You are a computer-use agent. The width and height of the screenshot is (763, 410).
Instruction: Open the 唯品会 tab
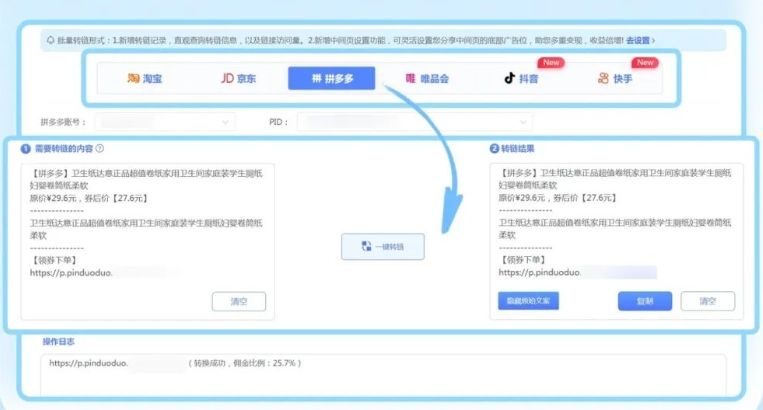pos(427,78)
